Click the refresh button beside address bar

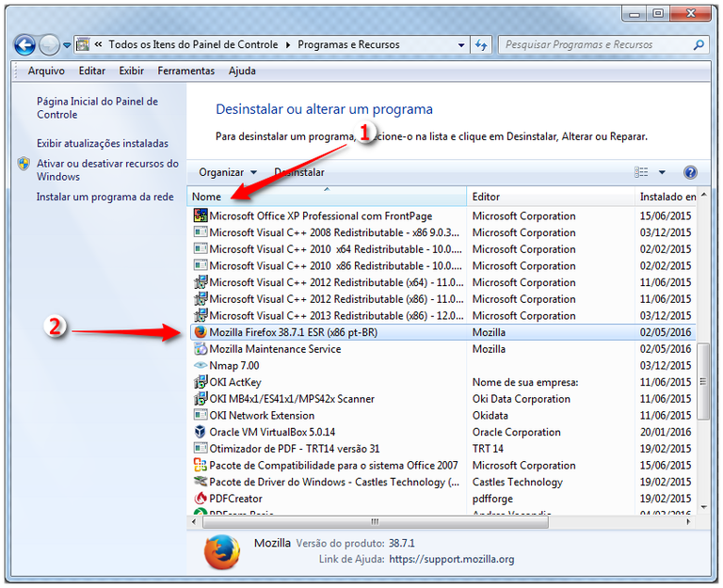pos(482,44)
